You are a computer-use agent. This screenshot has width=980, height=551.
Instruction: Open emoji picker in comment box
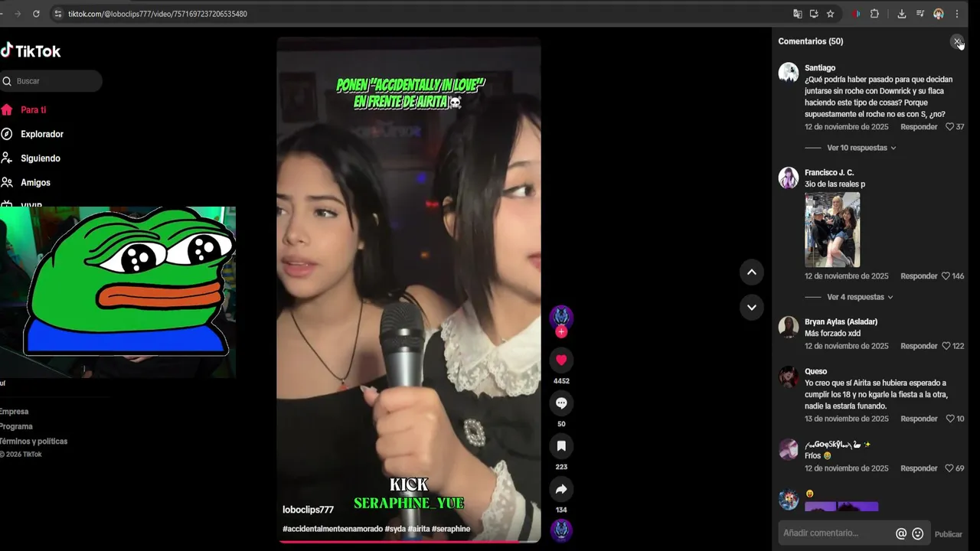tap(918, 534)
